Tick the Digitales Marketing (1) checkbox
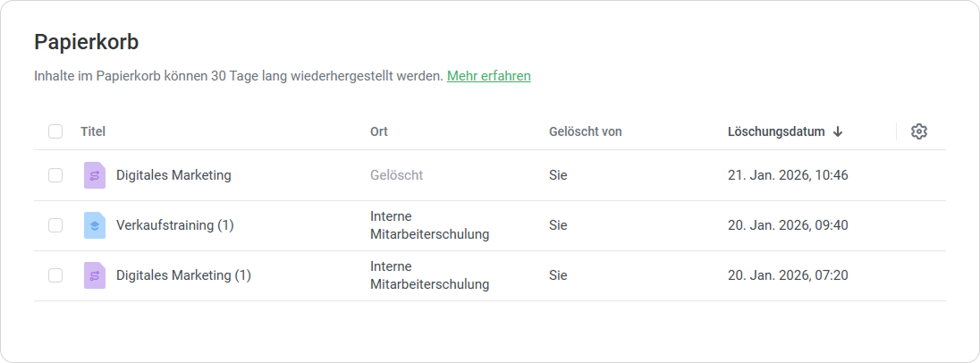The height and width of the screenshot is (363, 980). [x=55, y=275]
